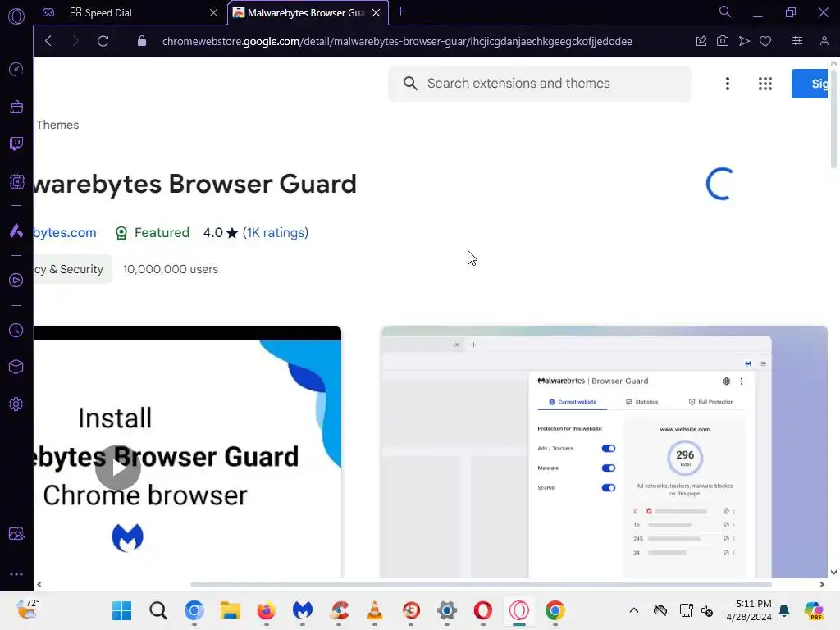Open the Browser Guard popup screenshot thumbnail

click(x=605, y=452)
